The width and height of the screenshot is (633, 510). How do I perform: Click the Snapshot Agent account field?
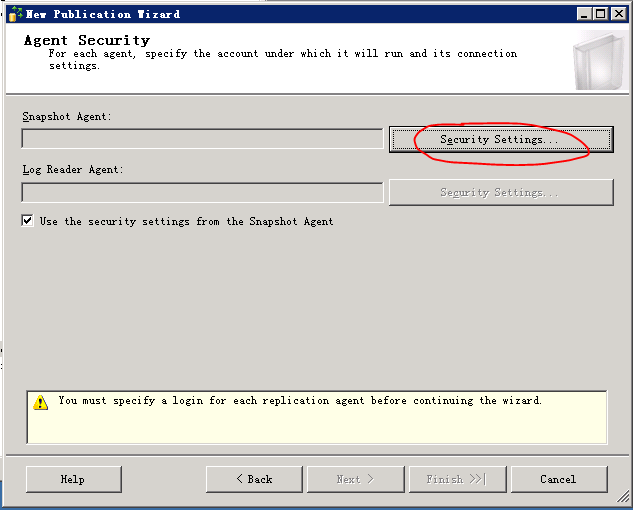[x=202, y=139]
